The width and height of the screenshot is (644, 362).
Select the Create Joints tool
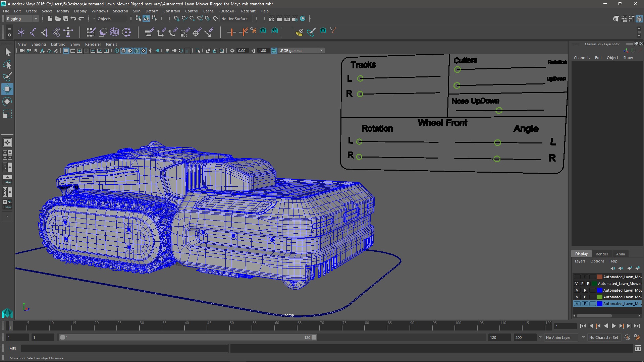coord(33,32)
